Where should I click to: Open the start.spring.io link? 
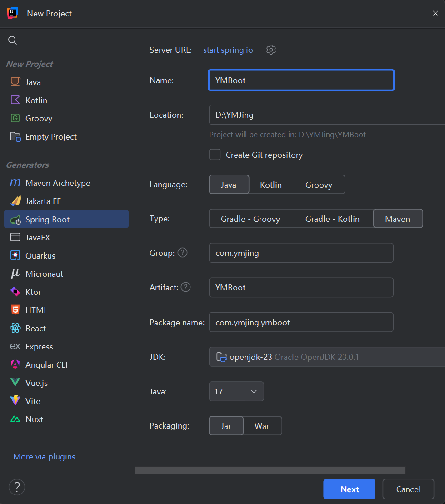(x=228, y=50)
